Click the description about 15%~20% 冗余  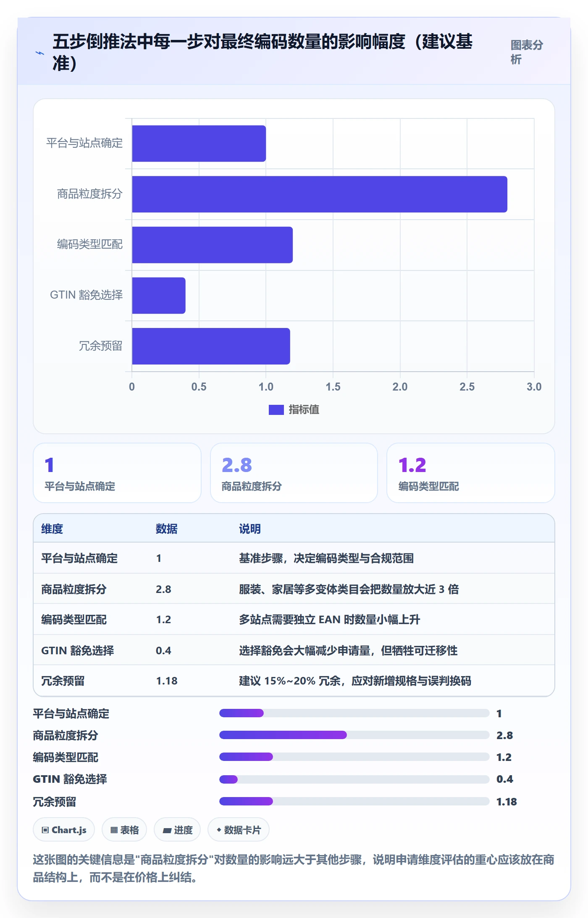(x=355, y=681)
